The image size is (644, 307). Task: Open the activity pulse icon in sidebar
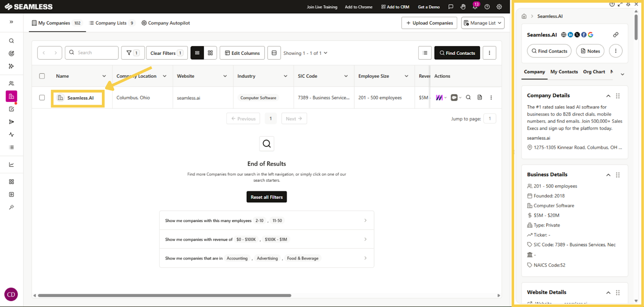tap(11, 135)
